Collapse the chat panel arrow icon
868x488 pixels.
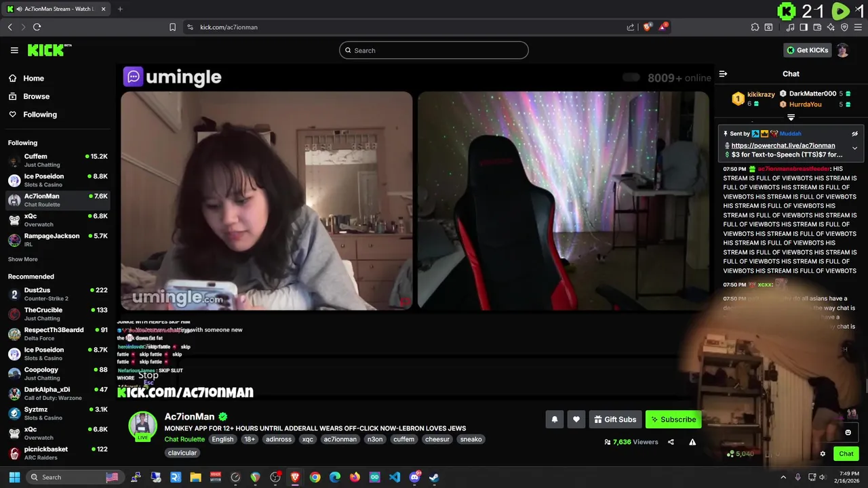coord(723,74)
